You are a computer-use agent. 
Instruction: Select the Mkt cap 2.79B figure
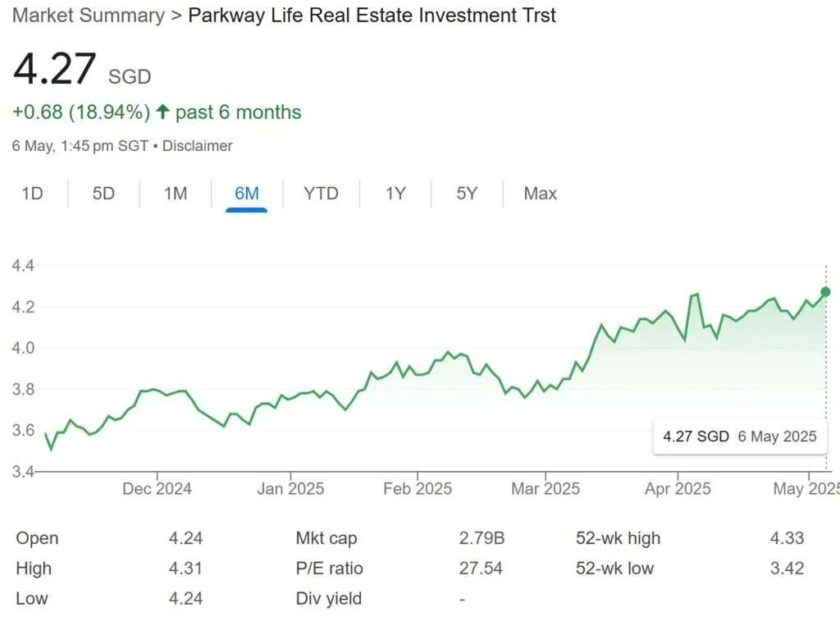coord(482,538)
